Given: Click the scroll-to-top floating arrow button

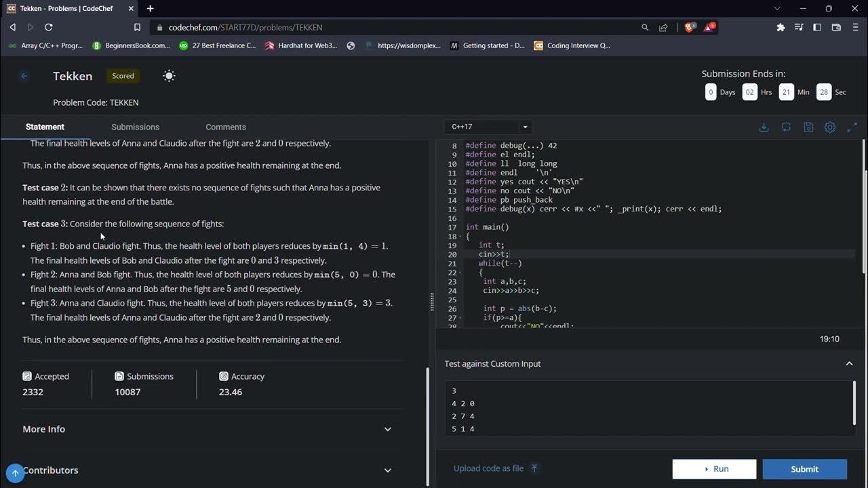Looking at the screenshot, I should (x=15, y=473).
